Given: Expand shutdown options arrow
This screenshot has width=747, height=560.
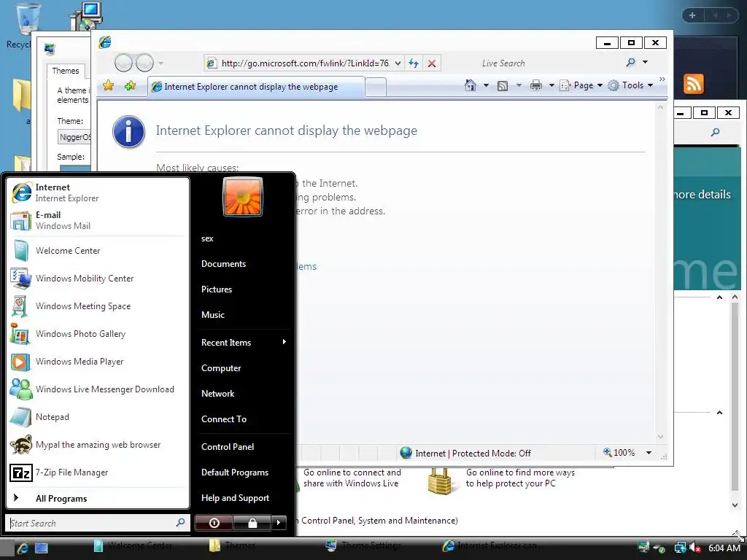Looking at the screenshot, I should tap(279, 523).
